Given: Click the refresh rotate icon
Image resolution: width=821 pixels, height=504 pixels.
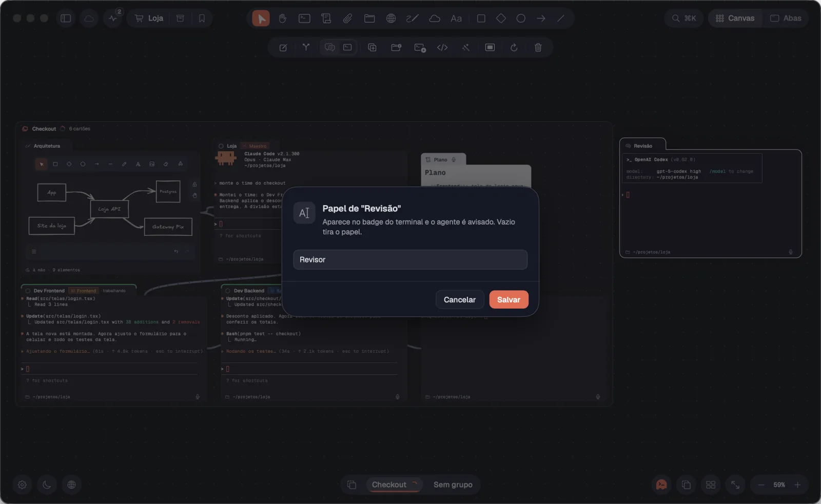Looking at the screenshot, I should [514, 48].
